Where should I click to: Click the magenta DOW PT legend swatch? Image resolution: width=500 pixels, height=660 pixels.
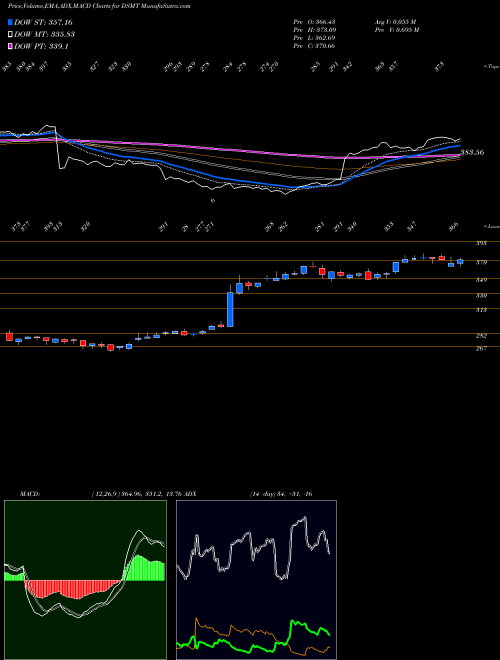(10, 46)
